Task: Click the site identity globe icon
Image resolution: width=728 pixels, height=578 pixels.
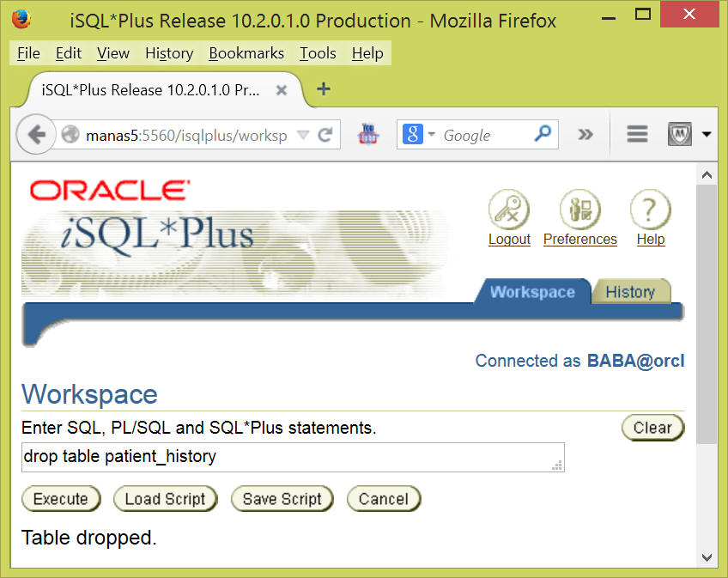Action: (x=70, y=135)
